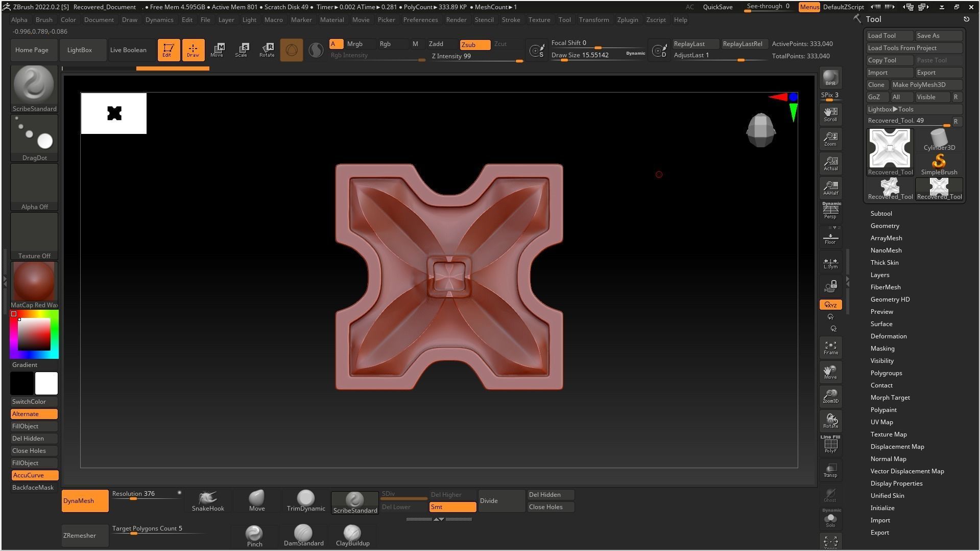This screenshot has height=551, width=980.
Task: Open the Document menu
Action: 99,20
